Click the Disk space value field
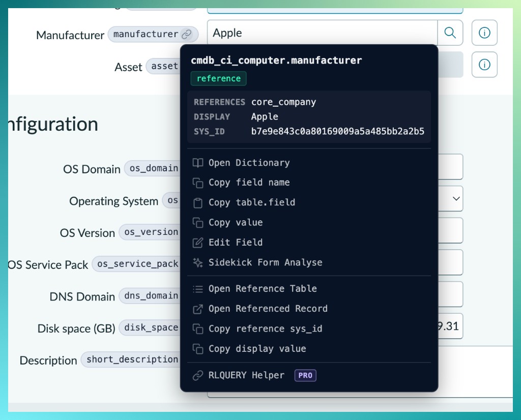The width and height of the screenshot is (521, 420). point(450,326)
